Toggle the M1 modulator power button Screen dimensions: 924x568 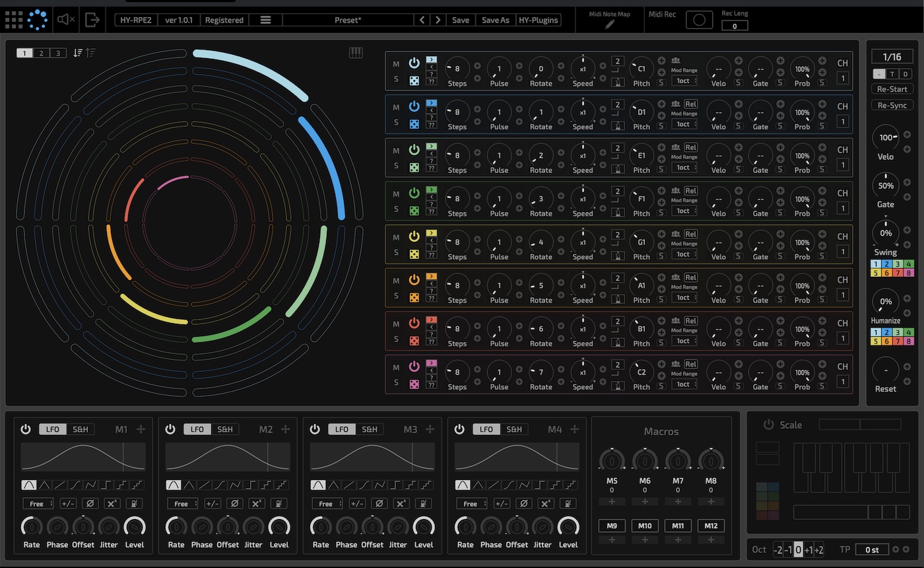26,429
